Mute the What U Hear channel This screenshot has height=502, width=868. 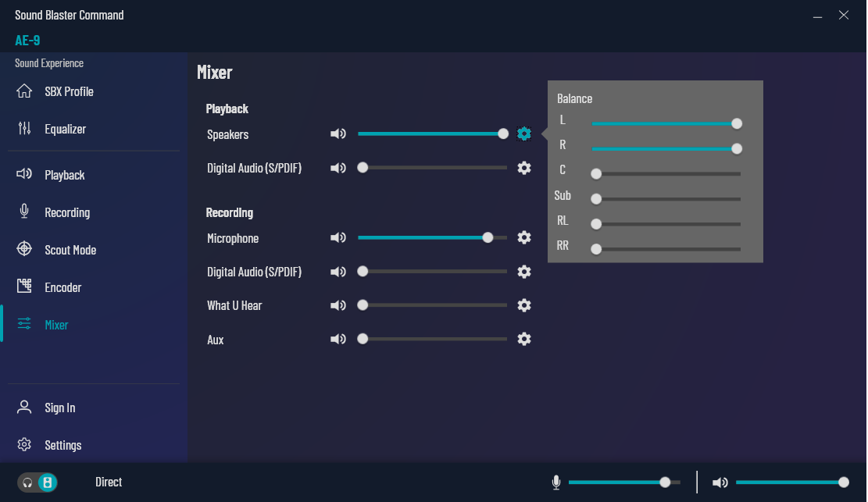coord(338,305)
